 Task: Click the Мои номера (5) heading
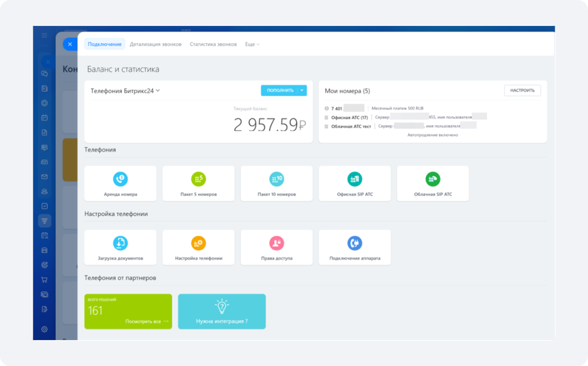point(347,91)
